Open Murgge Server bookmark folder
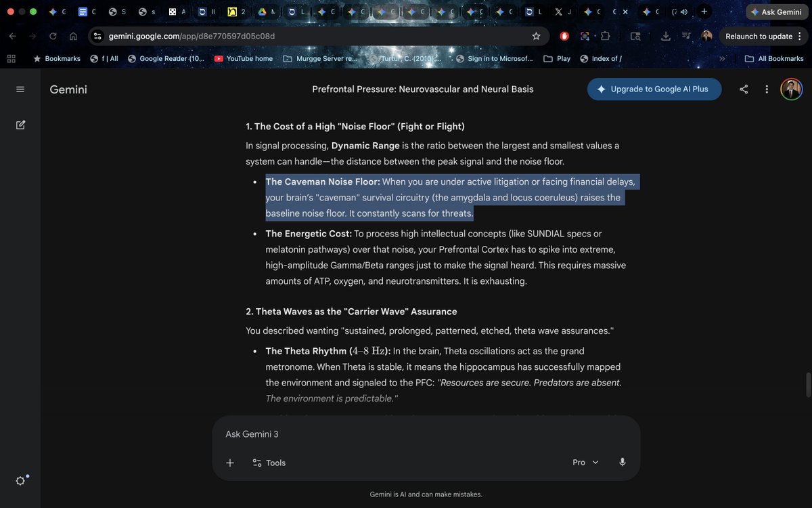 point(319,59)
